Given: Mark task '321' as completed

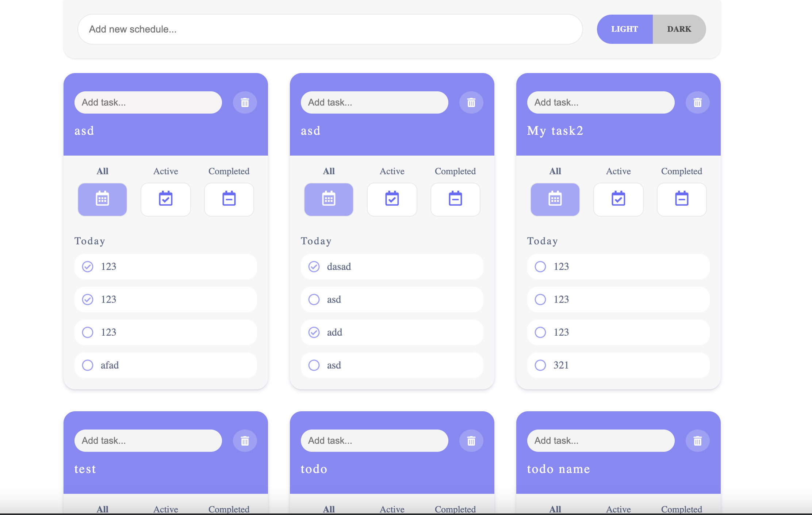Looking at the screenshot, I should click(540, 365).
